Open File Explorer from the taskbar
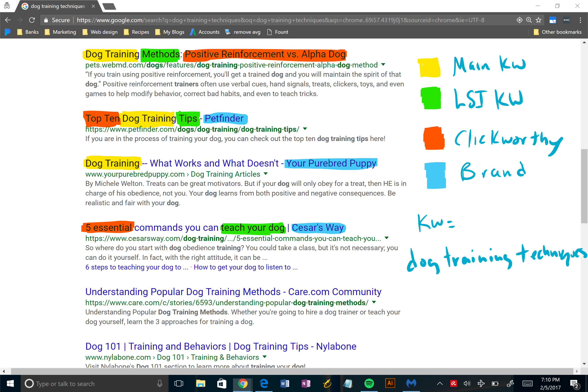Screen dimensions: 588x392 [x=201, y=384]
